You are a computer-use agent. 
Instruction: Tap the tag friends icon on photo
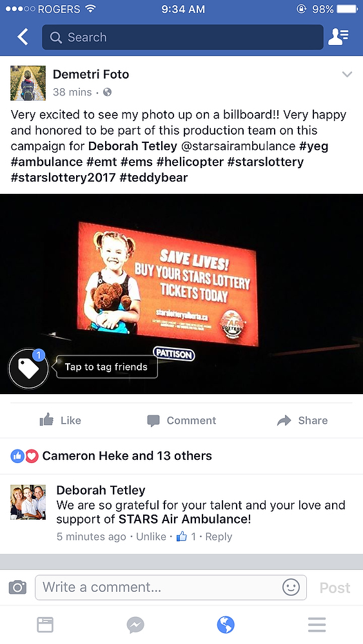(x=28, y=368)
